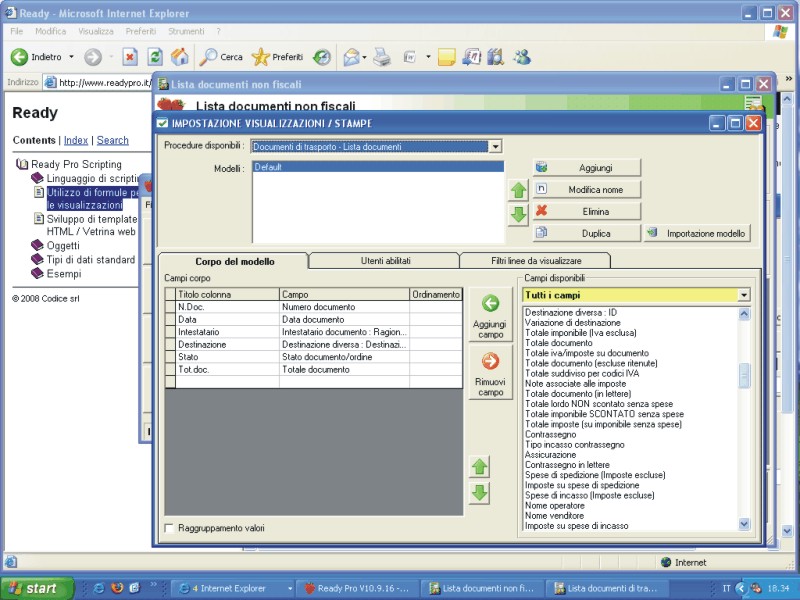Click the Internet Explorer Home toolbar icon
The width and height of the screenshot is (800, 600).
(180, 57)
